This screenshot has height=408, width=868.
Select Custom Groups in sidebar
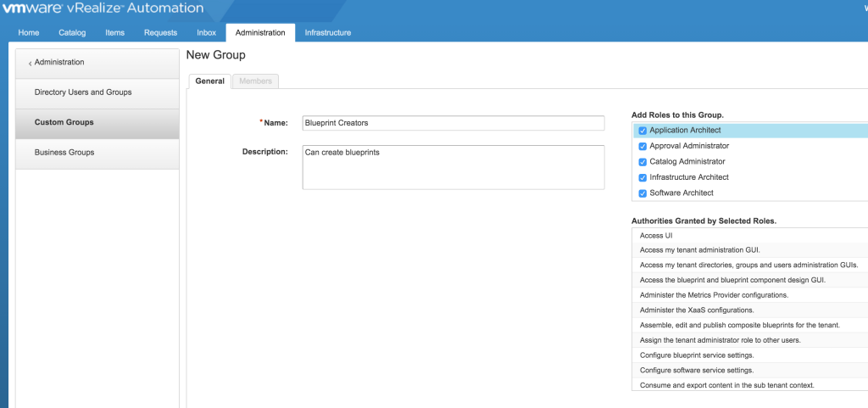(x=97, y=122)
